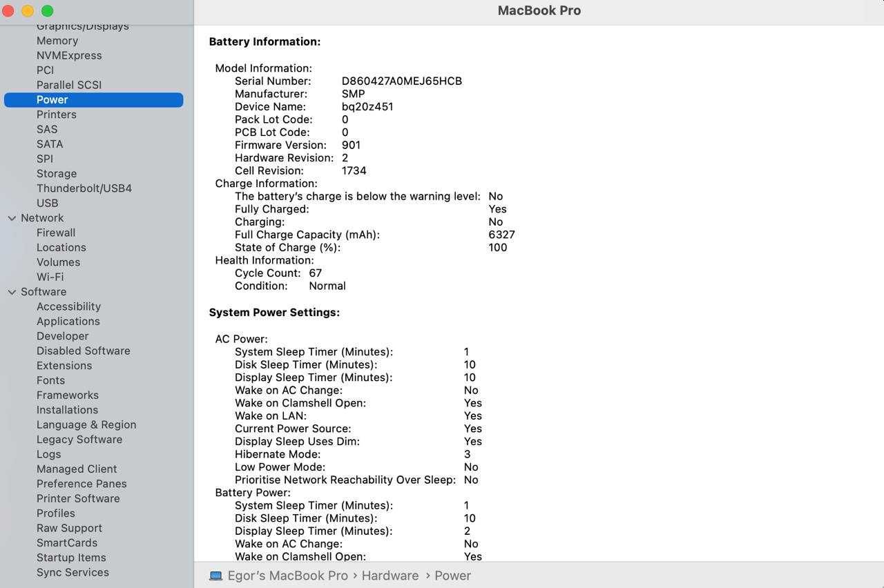This screenshot has height=588, width=884.
Task: Click the Cell Revision value 1734
Action: tap(354, 171)
